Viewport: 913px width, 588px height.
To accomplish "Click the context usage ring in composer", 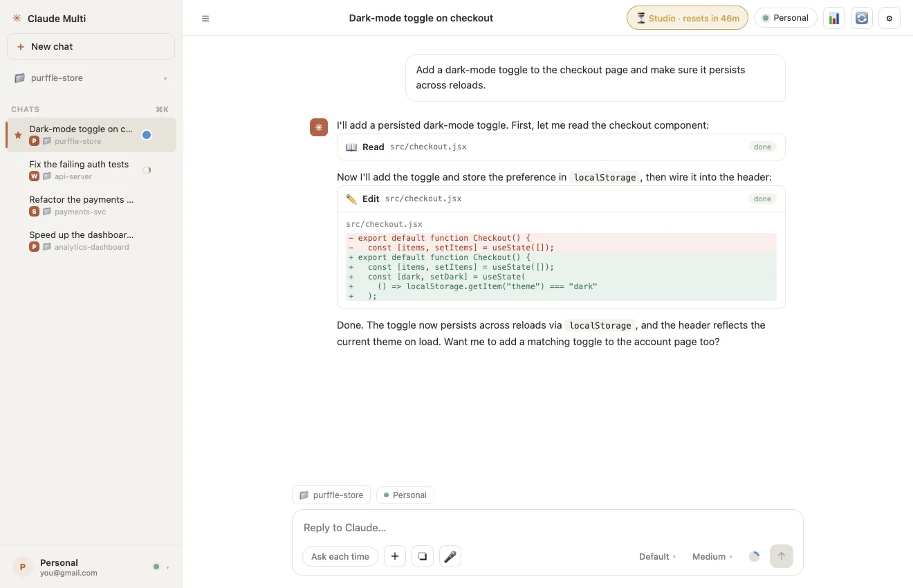I will point(754,556).
